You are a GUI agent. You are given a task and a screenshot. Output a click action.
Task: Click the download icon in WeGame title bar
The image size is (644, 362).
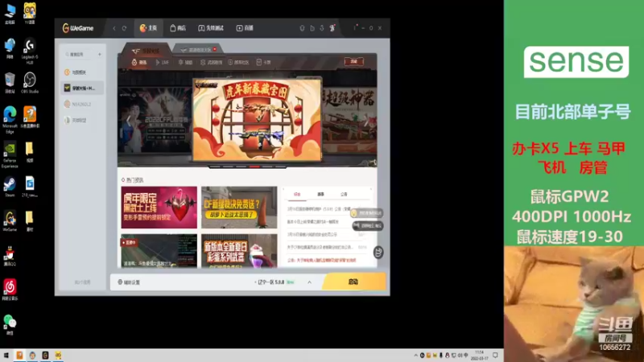pos(322,28)
